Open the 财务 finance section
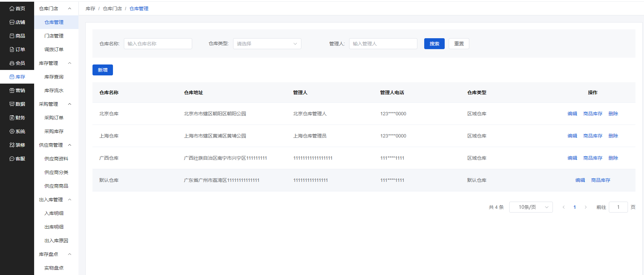Image resolution: width=644 pixels, height=275 pixels. (17, 118)
